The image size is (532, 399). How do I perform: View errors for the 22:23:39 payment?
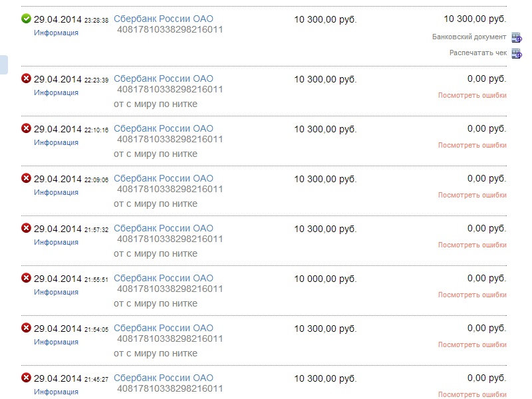472,95
